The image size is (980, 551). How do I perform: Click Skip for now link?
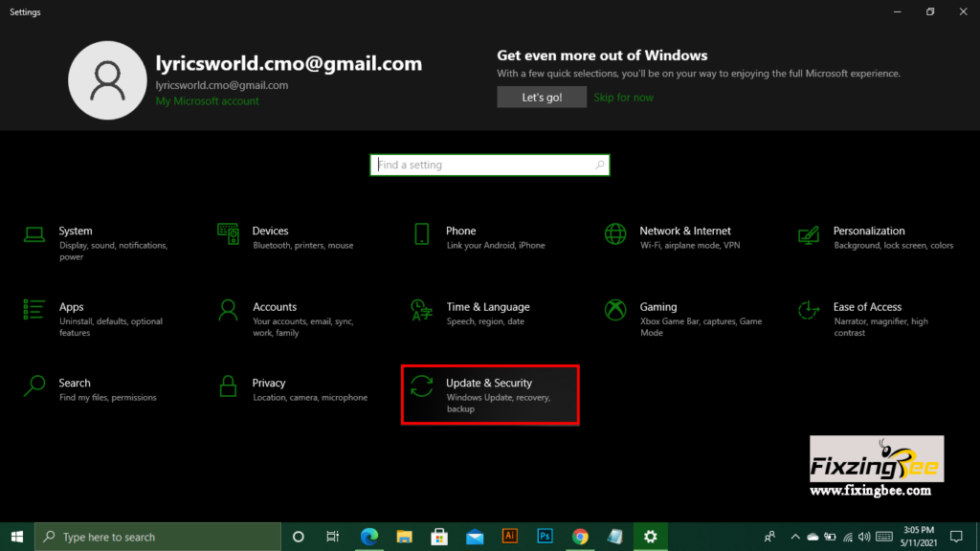pyautogui.click(x=623, y=97)
